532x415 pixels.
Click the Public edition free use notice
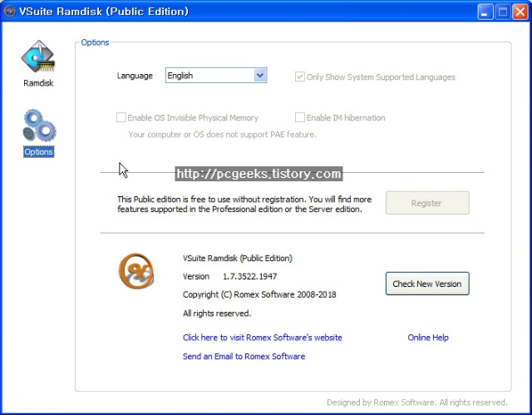(244, 205)
